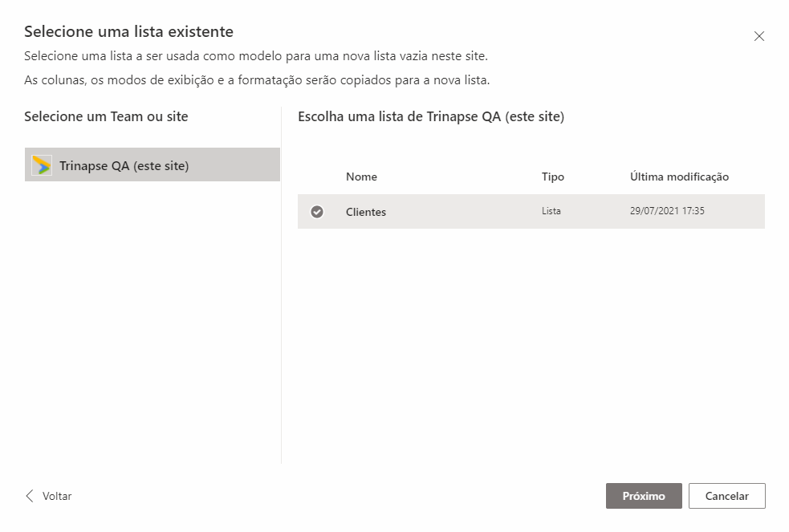Click the description line about a nova lista vazia

[x=255, y=56]
